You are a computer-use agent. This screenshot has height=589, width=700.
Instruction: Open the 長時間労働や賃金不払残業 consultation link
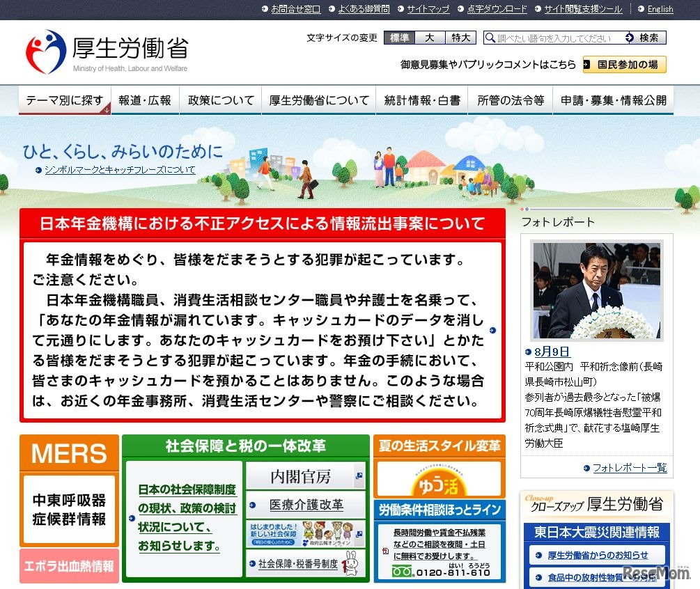click(x=440, y=544)
